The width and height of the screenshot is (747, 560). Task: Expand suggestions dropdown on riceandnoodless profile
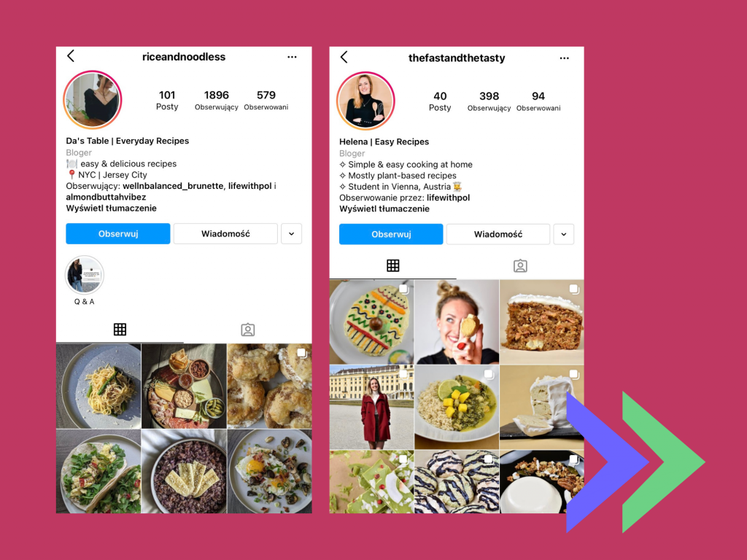292,234
